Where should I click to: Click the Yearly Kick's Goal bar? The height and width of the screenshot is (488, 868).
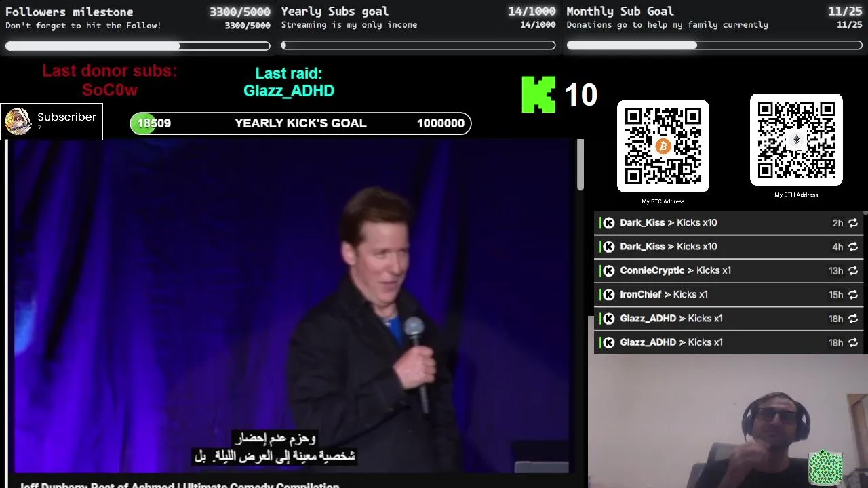click(300, 123)
